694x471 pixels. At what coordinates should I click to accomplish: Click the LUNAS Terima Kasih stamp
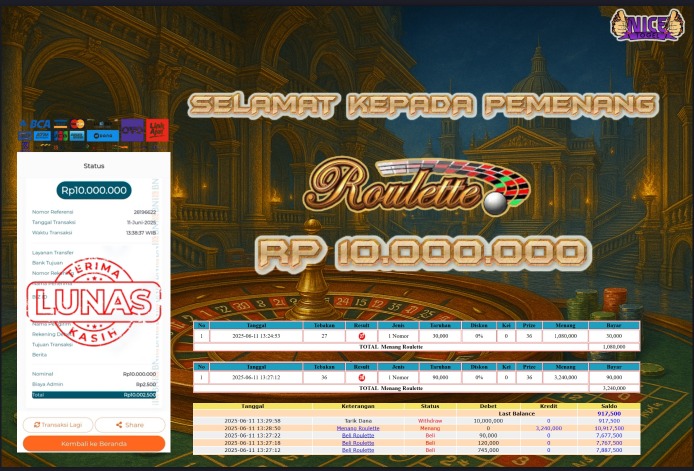pos(93,298)
